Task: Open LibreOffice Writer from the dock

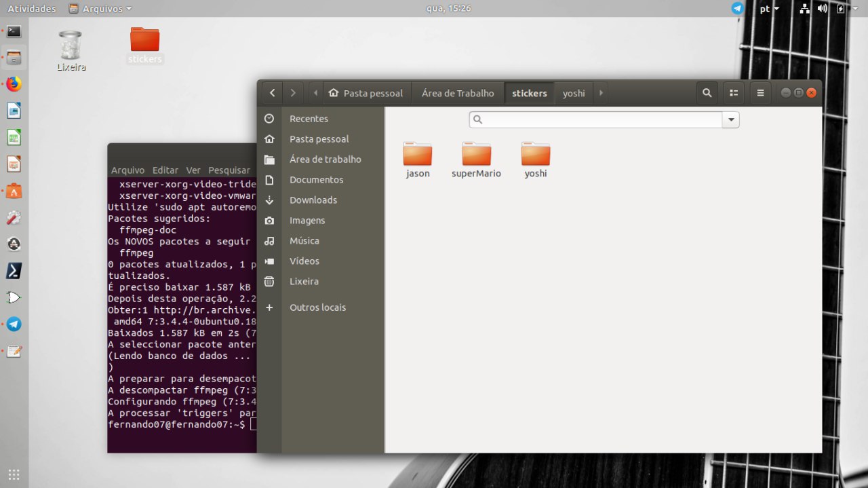Action: [x=14, y=111]
